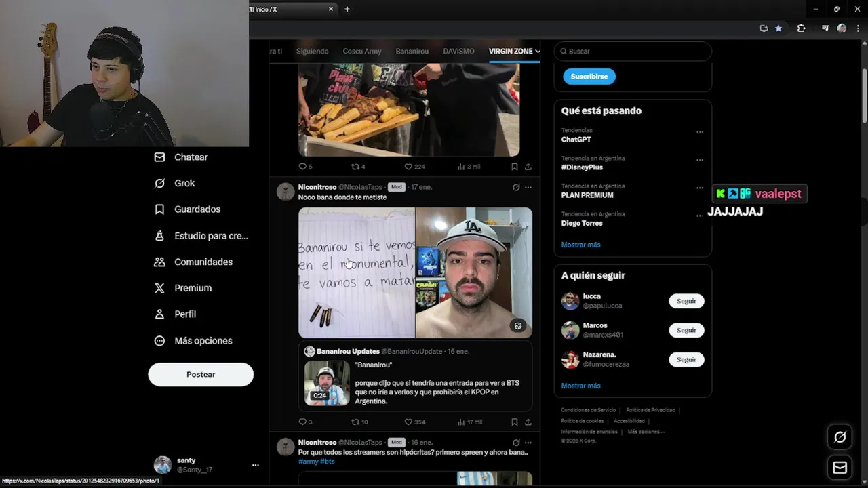The image size is (868, 488).
Task: Open the ChatGPT trend
Action: [576, 139]
